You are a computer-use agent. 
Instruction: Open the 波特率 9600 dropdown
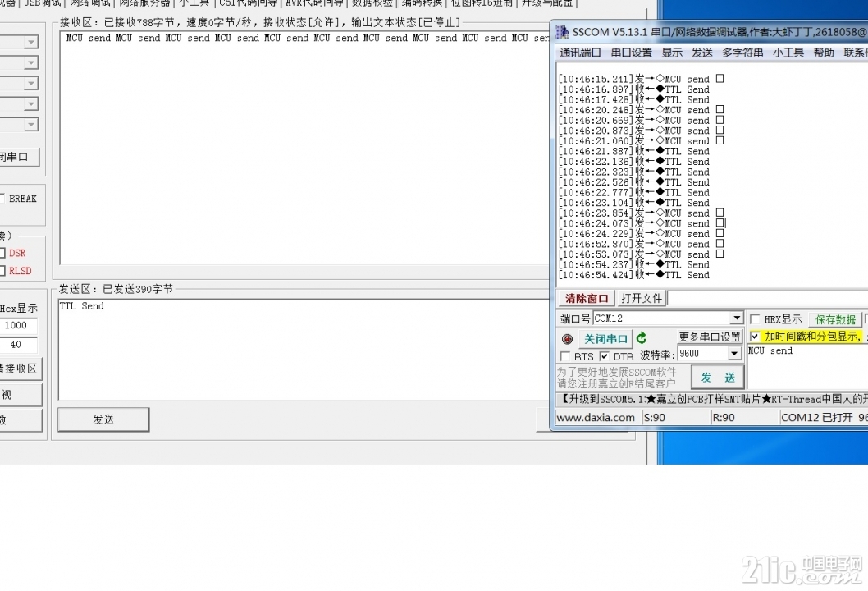pyautogui.click(x=734, y=354)
